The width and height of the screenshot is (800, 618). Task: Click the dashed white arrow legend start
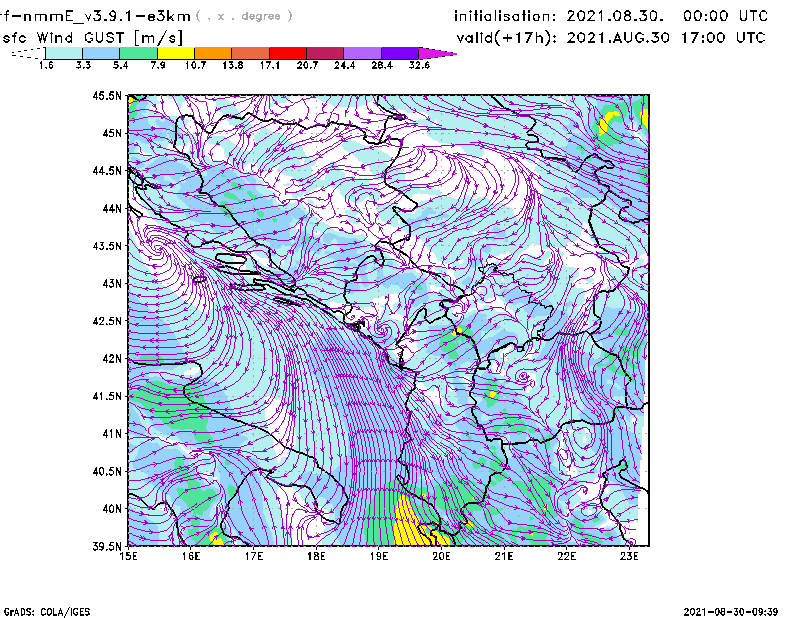click(x=28, y=53)
